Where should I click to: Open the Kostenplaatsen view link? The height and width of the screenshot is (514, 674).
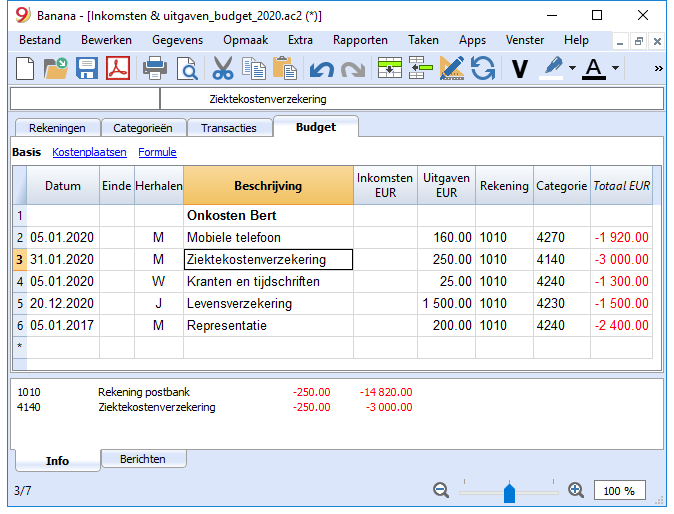point(89,152)
